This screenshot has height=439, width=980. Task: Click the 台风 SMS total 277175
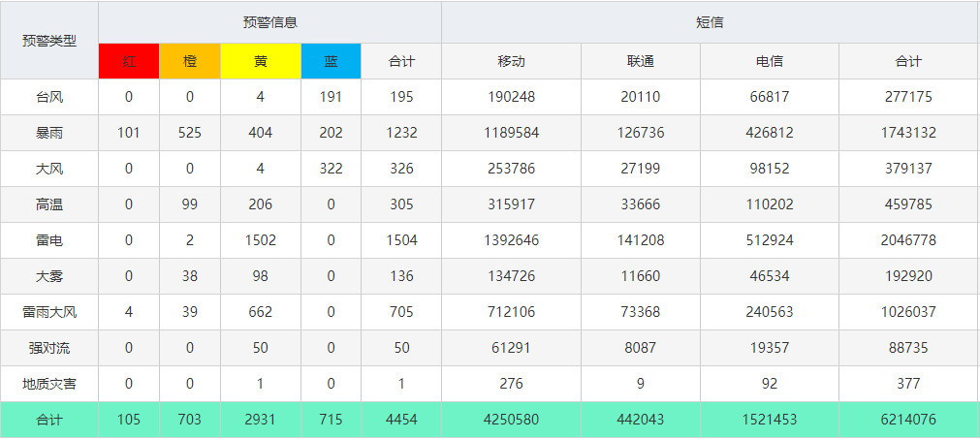point(910,97)
